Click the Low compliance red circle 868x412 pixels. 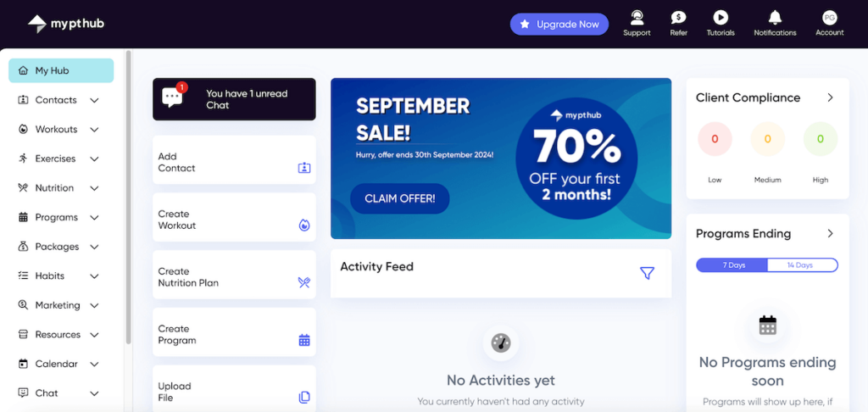pyautogui.click(x=715, y=139)
